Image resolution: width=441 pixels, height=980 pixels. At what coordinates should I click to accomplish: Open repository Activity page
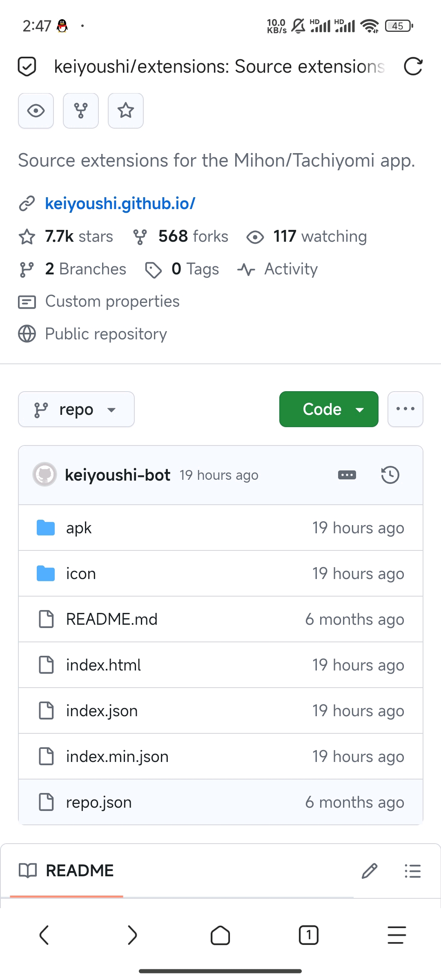(291, 269)
